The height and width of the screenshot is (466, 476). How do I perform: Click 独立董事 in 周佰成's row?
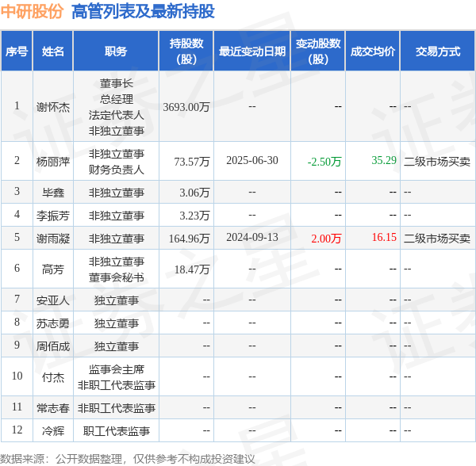(x=117, y=346)
